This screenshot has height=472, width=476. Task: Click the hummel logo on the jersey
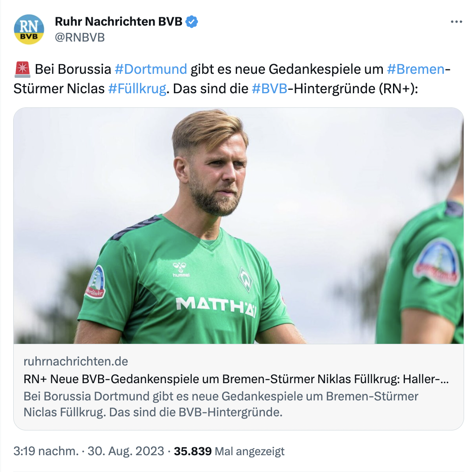click(181, 269)
